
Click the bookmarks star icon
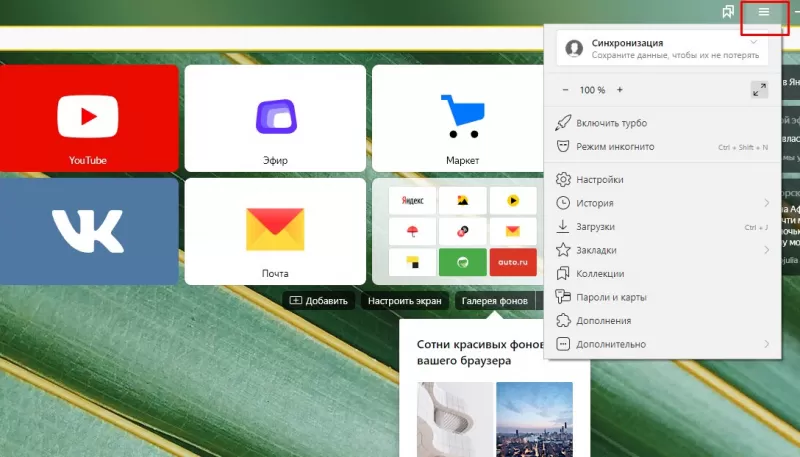(x=563, y=250)
